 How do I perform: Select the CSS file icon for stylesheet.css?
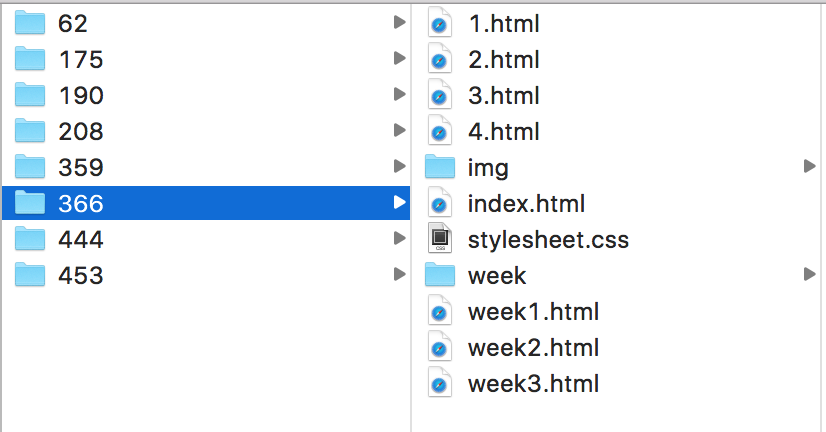tap(439, 239)
